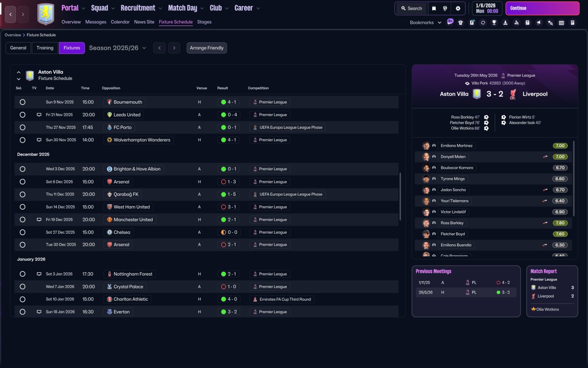Select the FC Porto fixture radio button
The width and height of the screenshot is (588, 368).
point(23,127)
